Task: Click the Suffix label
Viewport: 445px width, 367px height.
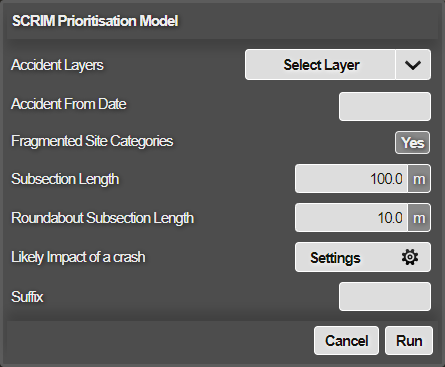Action: [x=27, y=297]
